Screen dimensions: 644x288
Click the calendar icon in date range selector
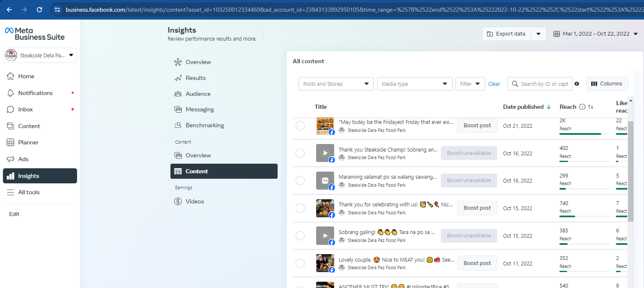click(x=556, y=34)
